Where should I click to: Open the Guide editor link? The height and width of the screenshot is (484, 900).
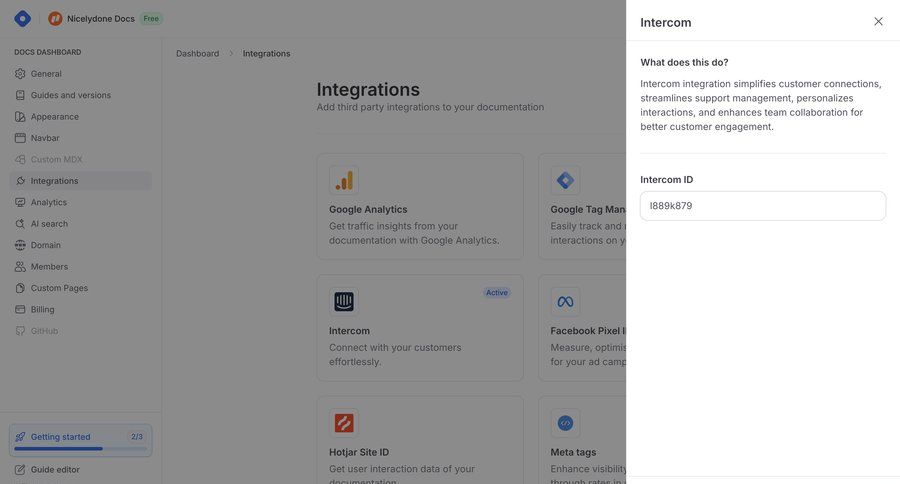[55, 470]
